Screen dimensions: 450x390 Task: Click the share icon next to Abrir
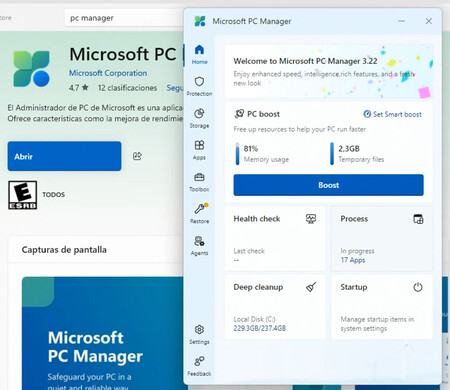[x=137, y=156]
